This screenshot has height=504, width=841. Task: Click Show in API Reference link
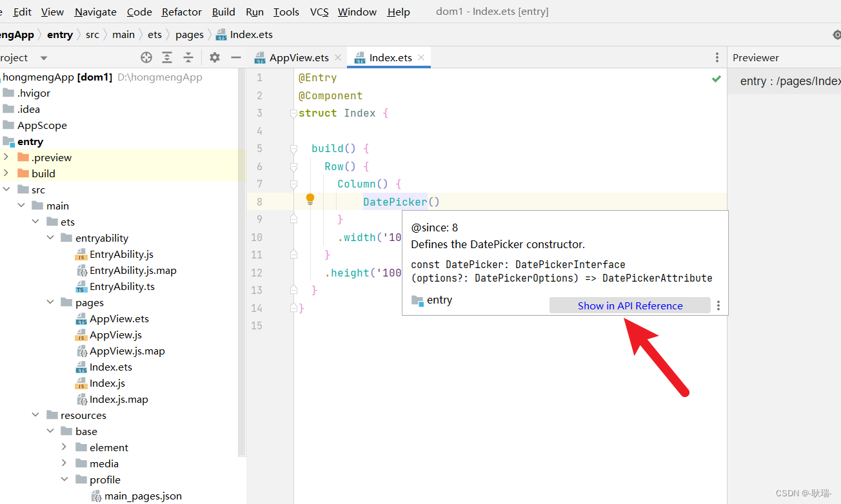pos(630,305)
